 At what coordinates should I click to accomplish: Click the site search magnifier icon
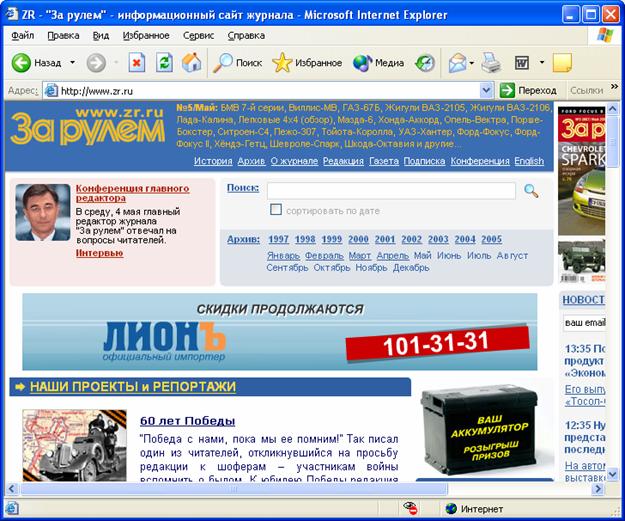click(x=531, y=191)
